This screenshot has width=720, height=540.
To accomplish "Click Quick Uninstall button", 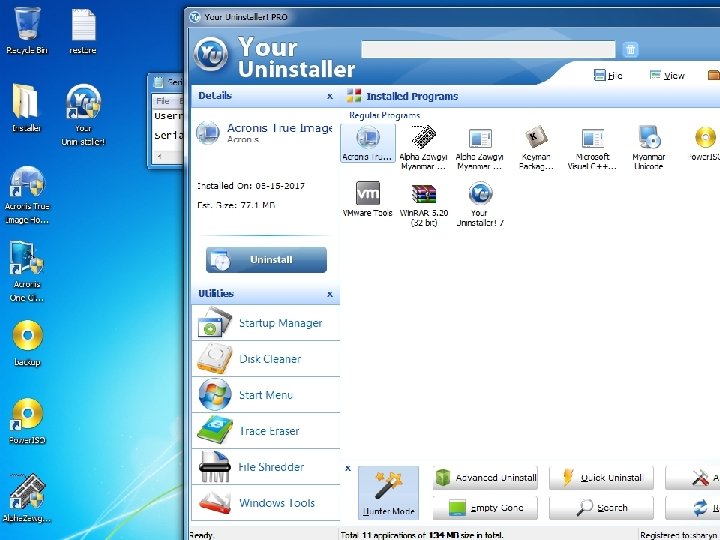I will [x=601, y=478].
